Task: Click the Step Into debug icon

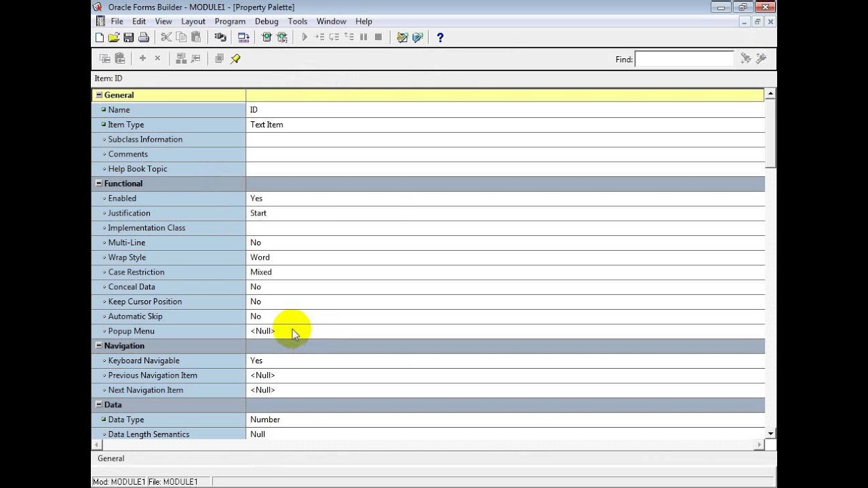Action: 319,37
